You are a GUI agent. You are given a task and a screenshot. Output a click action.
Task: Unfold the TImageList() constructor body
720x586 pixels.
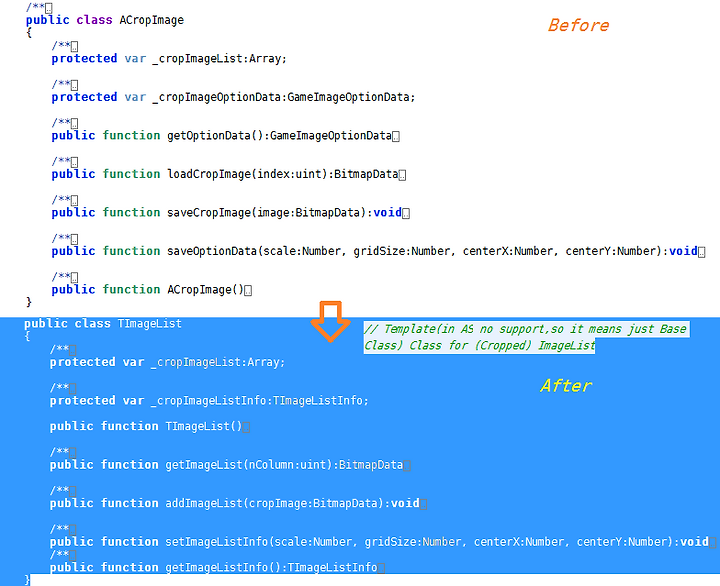click(246, 427)
